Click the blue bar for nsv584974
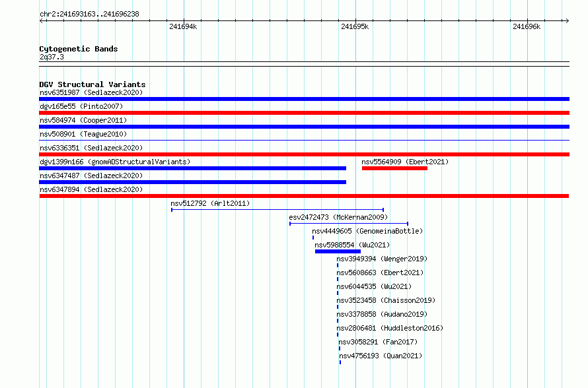 pos(304,127)
